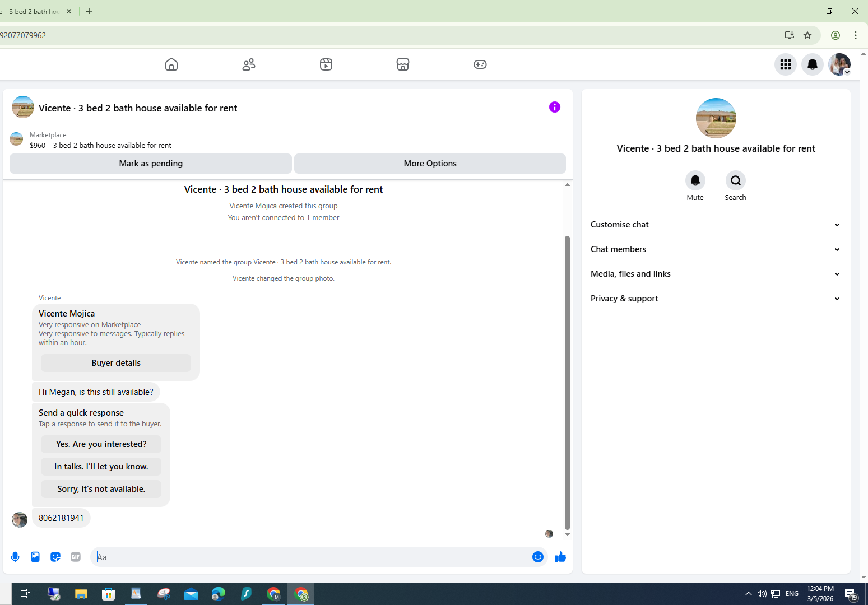Image resolution: width=868 pixels, height=605 pixels.
Task: Open the Mail app on the taskbar
Action: tap(191, 594)
